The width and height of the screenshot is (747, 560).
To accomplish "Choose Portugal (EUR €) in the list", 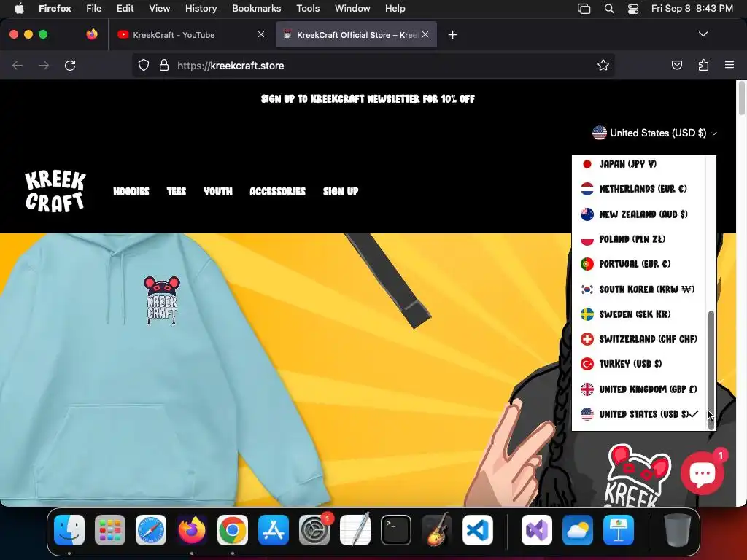I will click(638, 264).
